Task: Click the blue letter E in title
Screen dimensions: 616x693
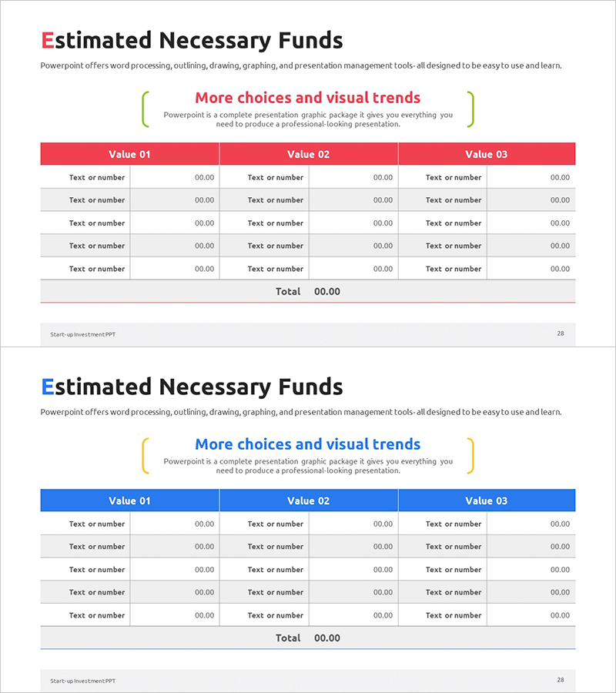Action: pyautogui.click(x=47, y=387)
